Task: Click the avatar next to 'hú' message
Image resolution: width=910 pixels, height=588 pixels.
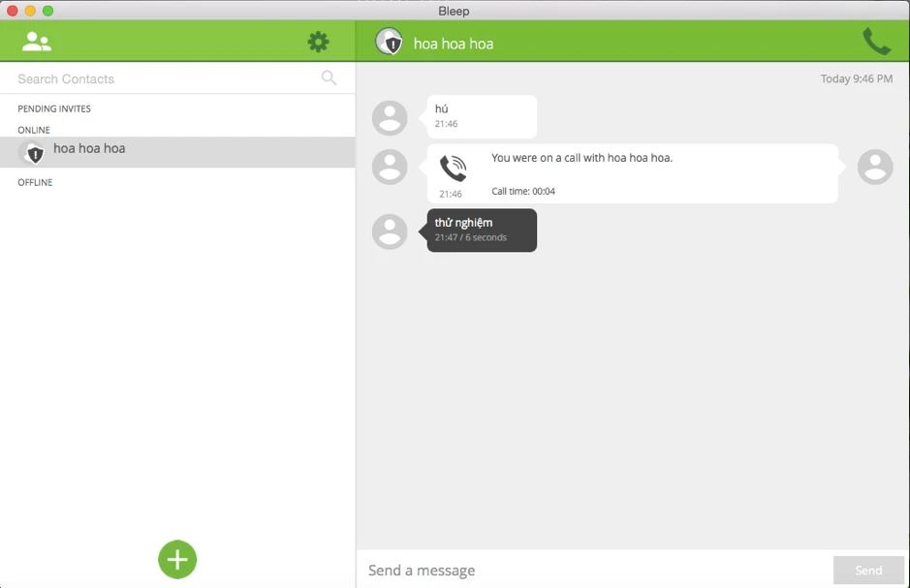Action: [x=390, y=118]
